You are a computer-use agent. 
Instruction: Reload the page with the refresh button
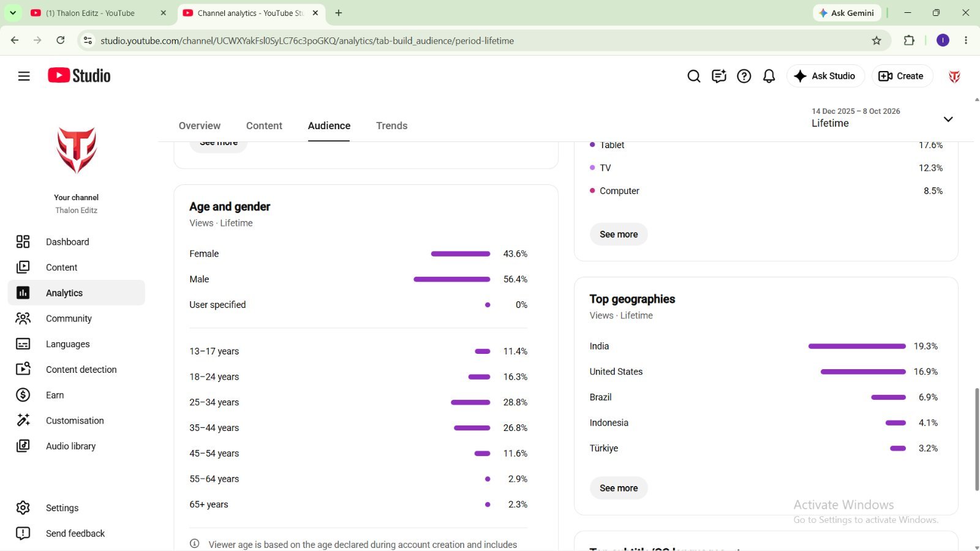tap(60, 40)
